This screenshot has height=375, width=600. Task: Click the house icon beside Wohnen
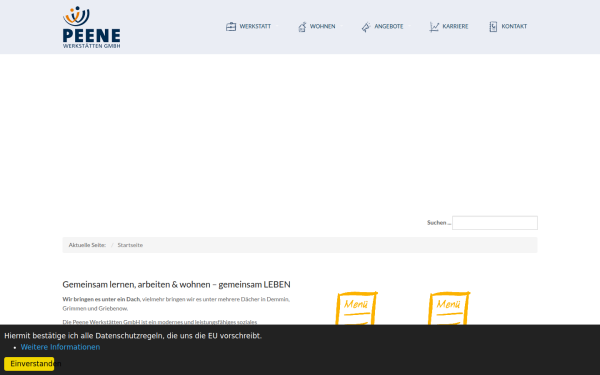302,27
